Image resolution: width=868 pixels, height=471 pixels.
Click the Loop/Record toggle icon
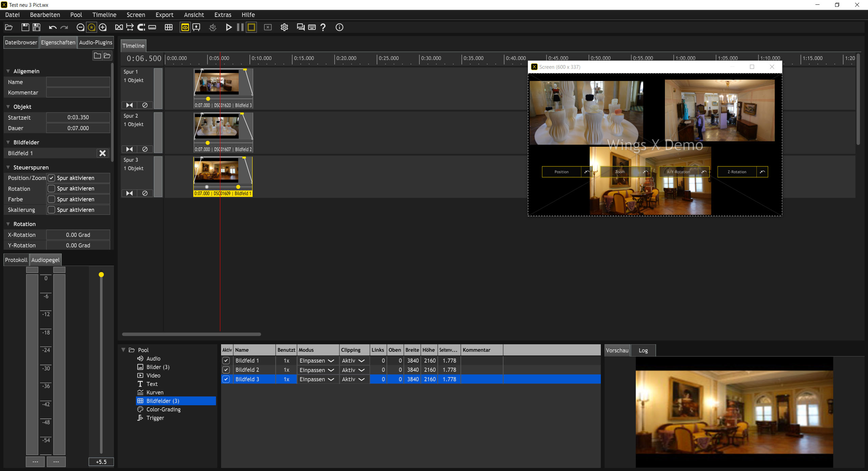click(x=252, y=27)
